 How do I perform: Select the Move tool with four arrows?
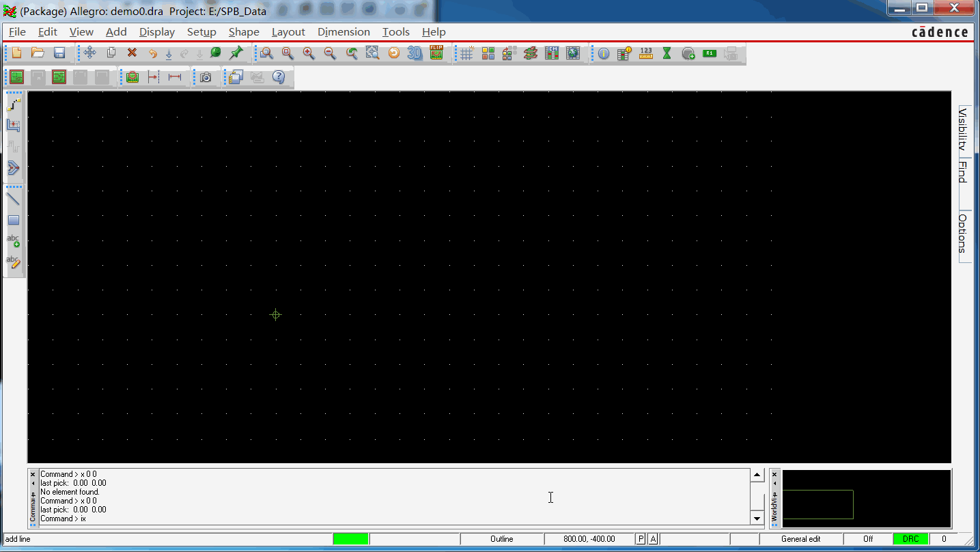[89, 53]
